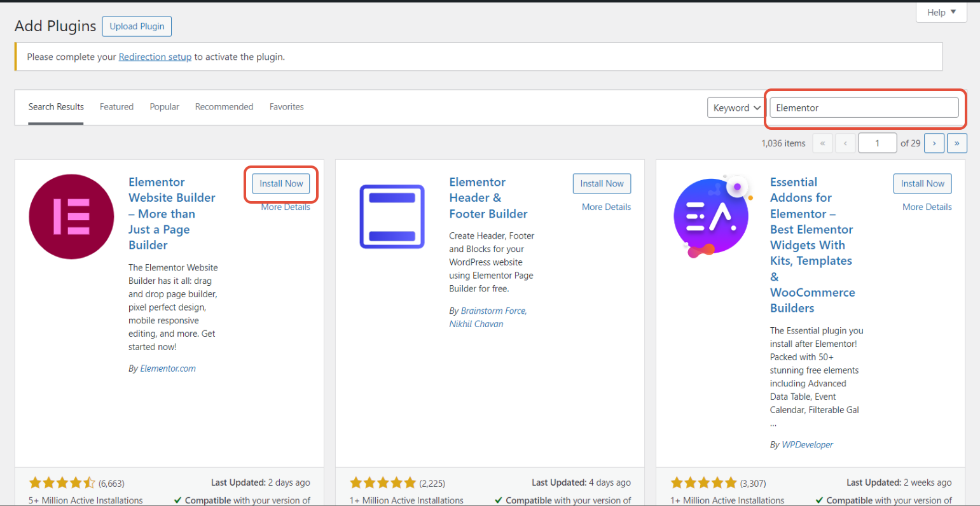Screen dimensions: 980x506
Task: Switch to the Search Results tab
Action: pos(56,107)
